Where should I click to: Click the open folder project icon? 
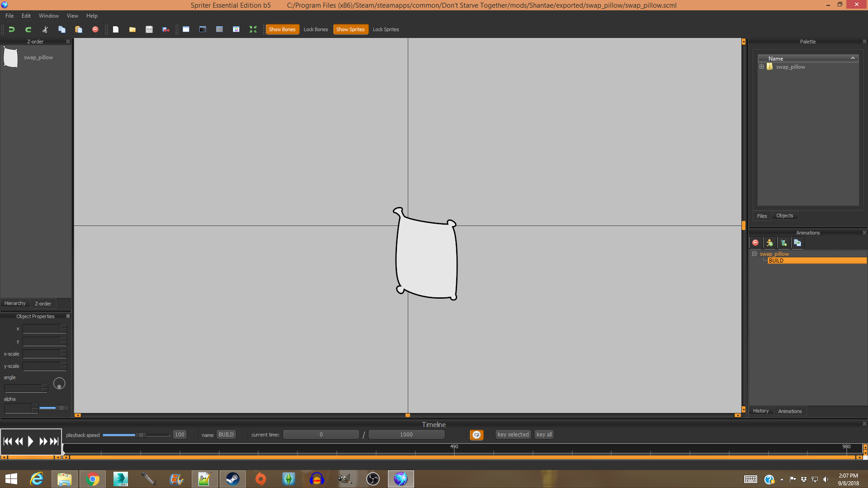132,29
